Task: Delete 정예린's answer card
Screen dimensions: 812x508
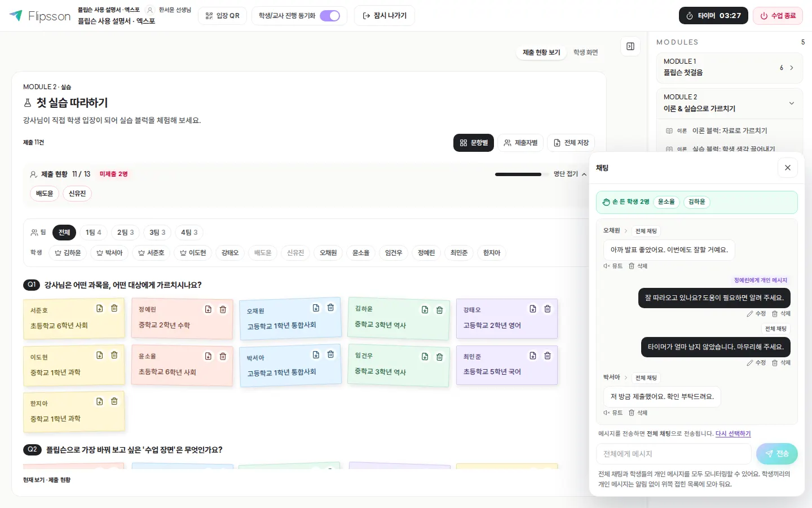Action: [223, 309]
